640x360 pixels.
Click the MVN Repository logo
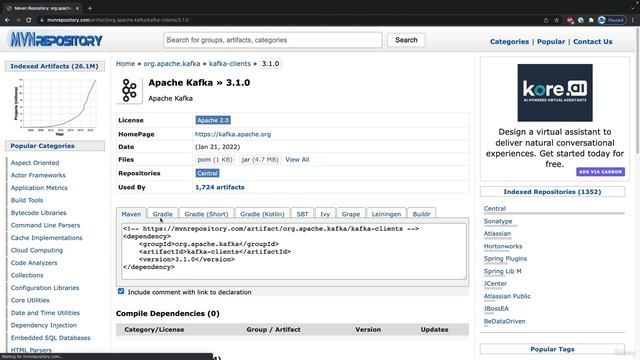pos(56,40)
